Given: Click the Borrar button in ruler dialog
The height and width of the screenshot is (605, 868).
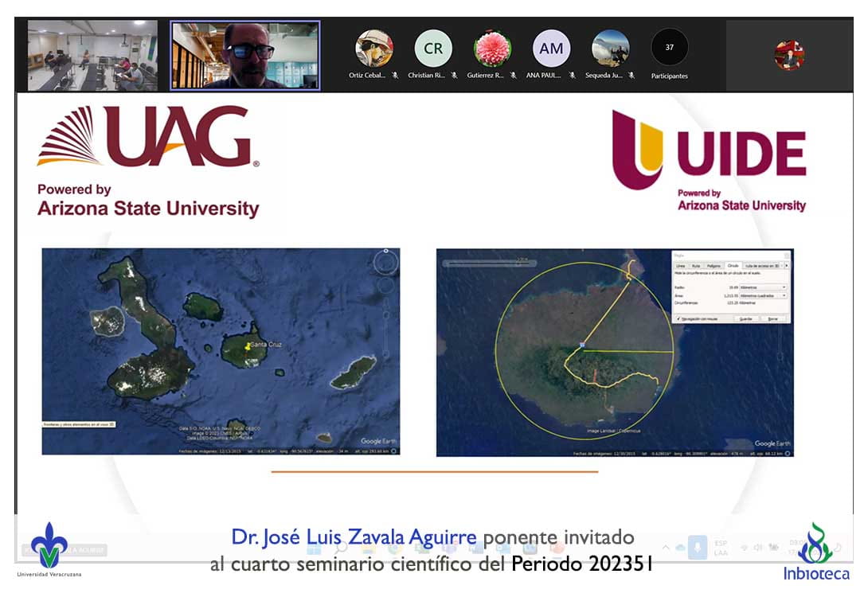Looking at the screenshot, I should 772,318.
